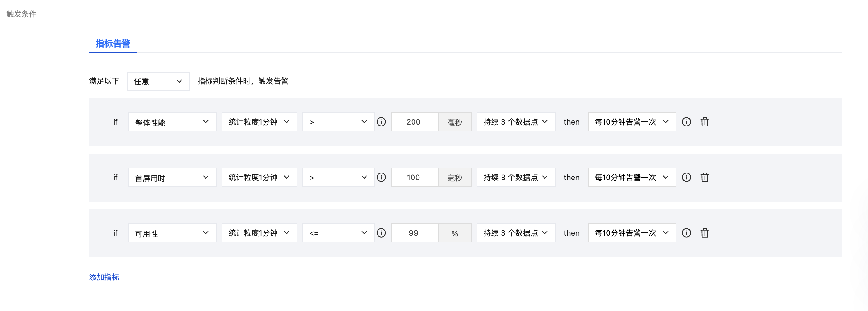Open 每10分钟告警一次 dropdown in 整体性能 row
868x311 pixels.
pyautogui.click(x=632, y=122)
